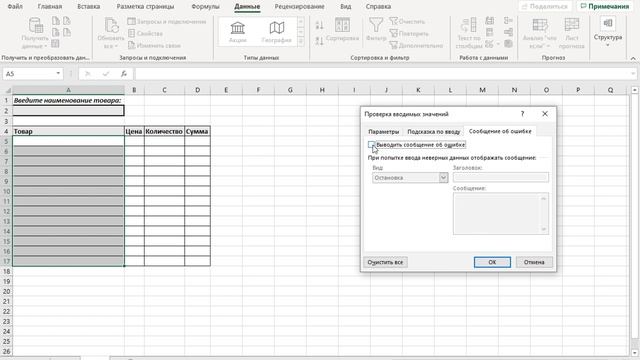Screen dimensions: 640x360
Task: Click the Sort Z to A icon
Action: [319, 40]
